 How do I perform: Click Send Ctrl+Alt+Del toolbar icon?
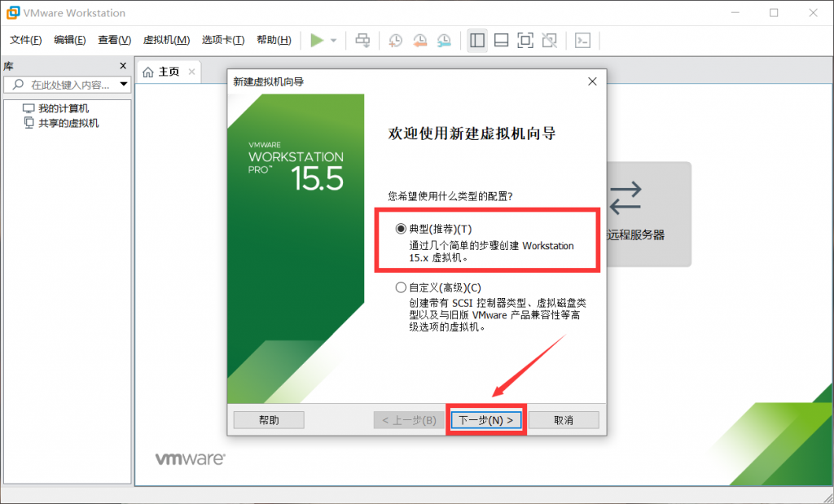[362, 41]
